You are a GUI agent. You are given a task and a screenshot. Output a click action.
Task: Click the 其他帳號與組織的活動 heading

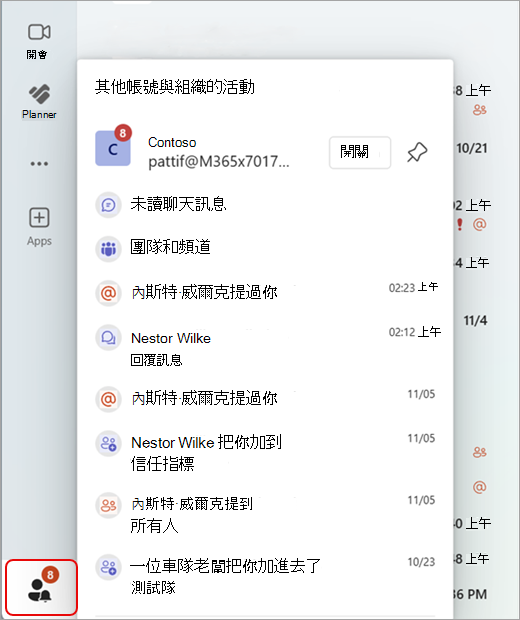click(x=174, y=87)
